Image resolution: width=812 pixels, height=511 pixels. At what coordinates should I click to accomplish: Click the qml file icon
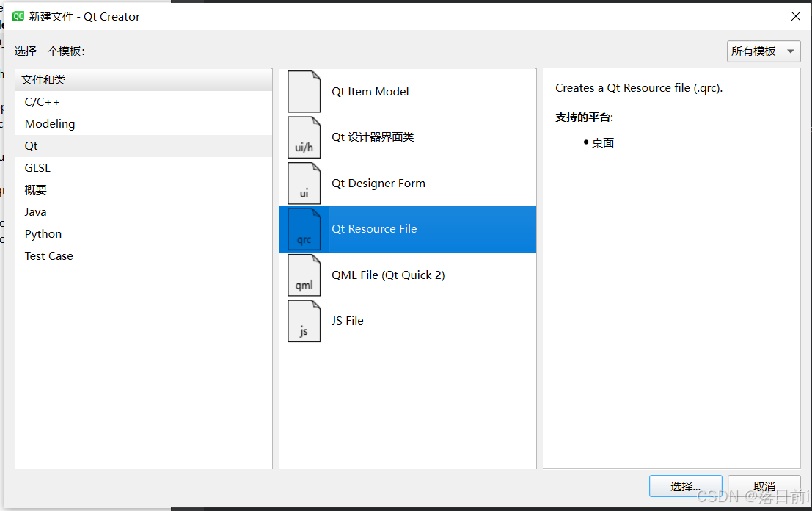(304, 275)
